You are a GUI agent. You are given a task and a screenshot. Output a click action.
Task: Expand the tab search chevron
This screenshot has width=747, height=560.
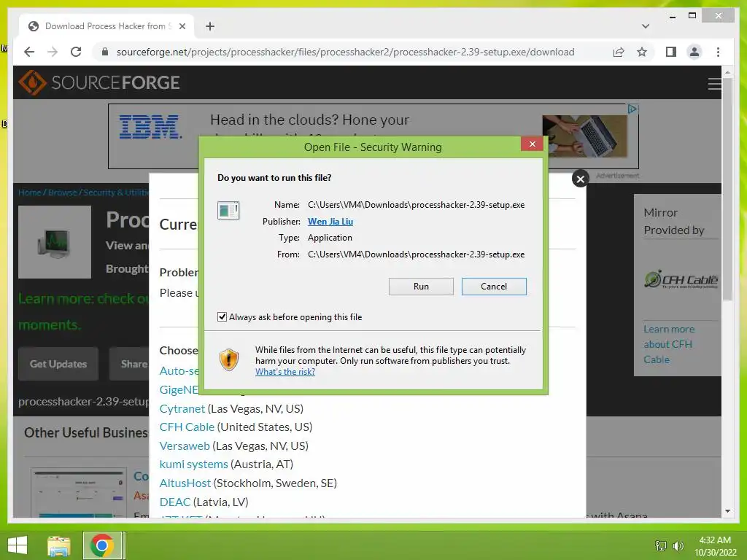click(x=646, y=26)
